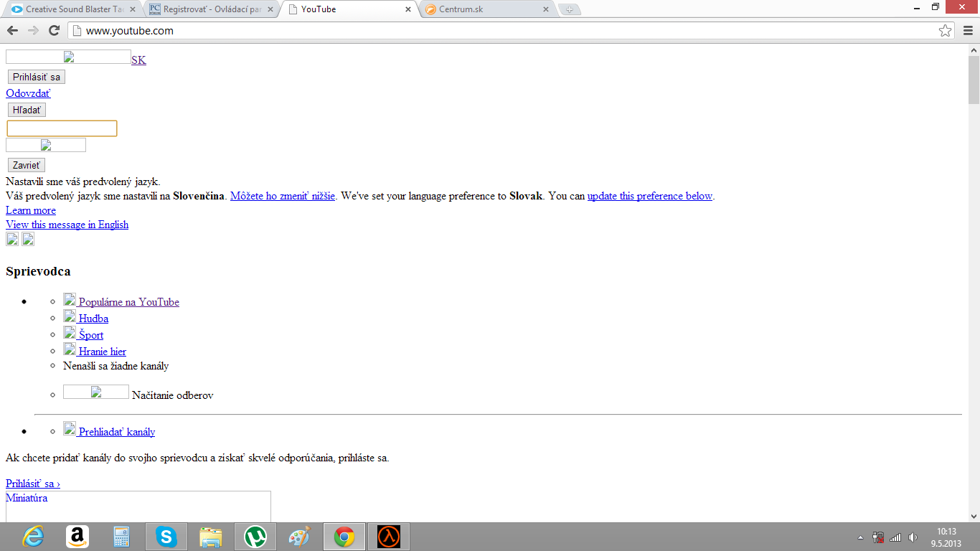This screenshot has height=551, width=980.
Task: Click the broken icon next to Prehliadať kanály
Action: 70,429
